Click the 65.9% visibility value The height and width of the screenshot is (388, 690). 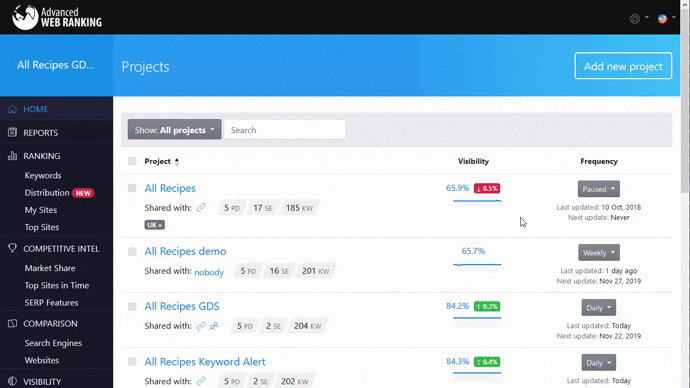pyautogui.click(x=458, y=188)
